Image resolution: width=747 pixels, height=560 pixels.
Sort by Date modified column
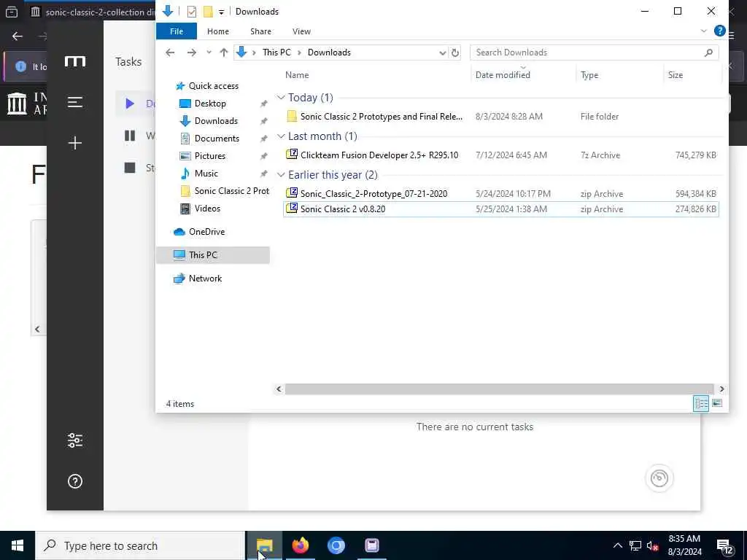503,75
